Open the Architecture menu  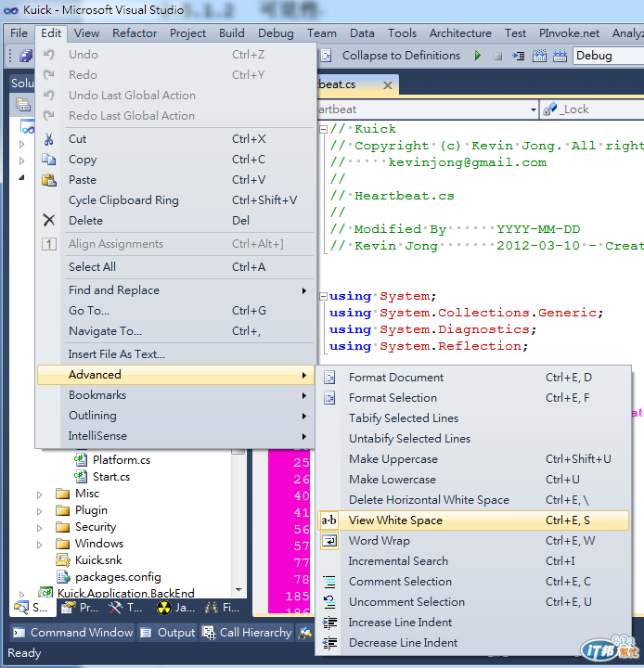460,33
